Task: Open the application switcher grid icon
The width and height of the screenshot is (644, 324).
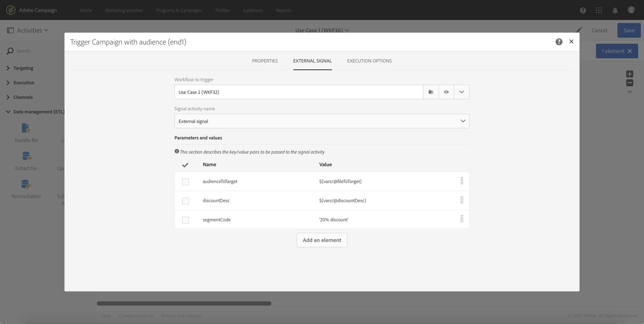Action: [599, 10]
